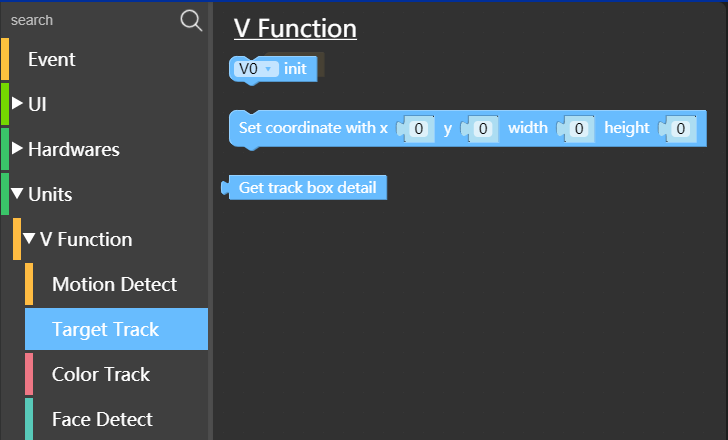The height and width of the screenshot is (440, 728).
Task: Click the search magnifier icon
Action: [x=191, y=21]
